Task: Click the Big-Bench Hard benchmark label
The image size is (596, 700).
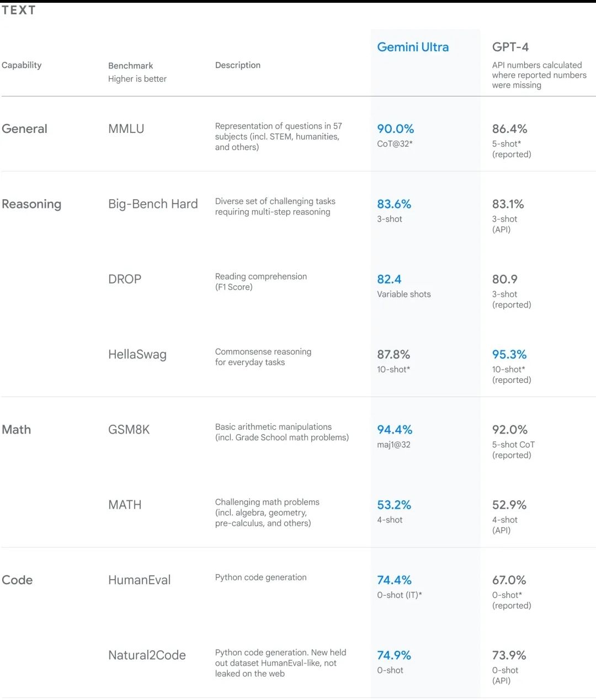Action: tap(153, 204)
